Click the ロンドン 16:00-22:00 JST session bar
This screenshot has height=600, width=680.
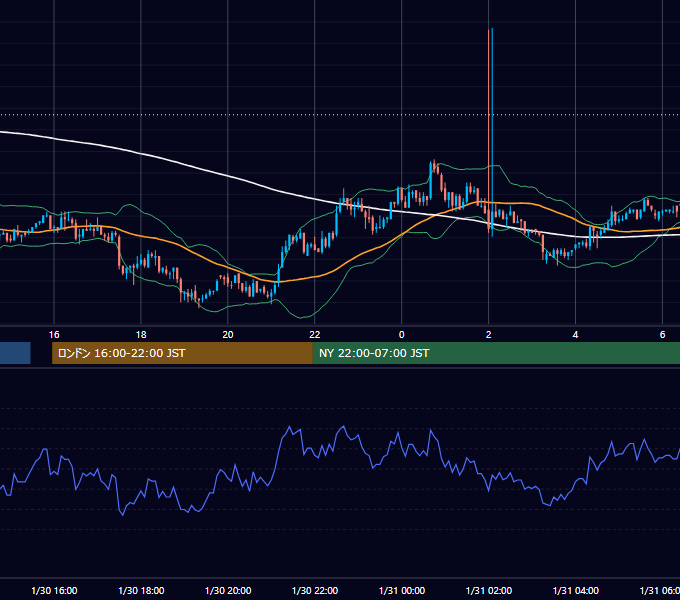(182, 353)
